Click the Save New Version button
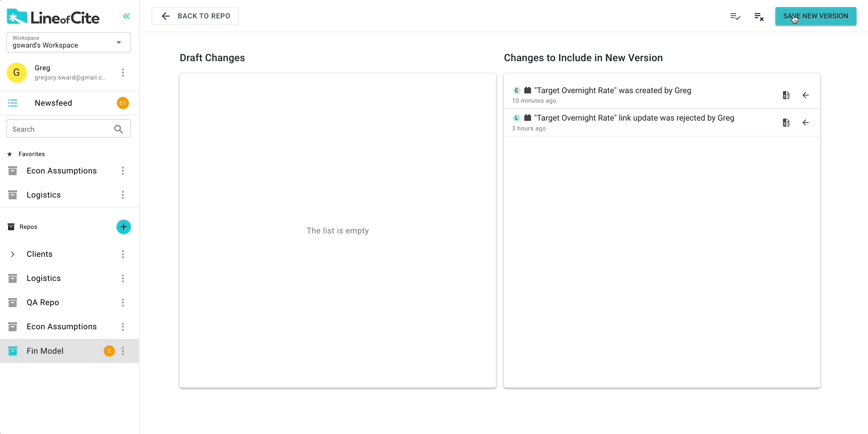 [815, 16]
